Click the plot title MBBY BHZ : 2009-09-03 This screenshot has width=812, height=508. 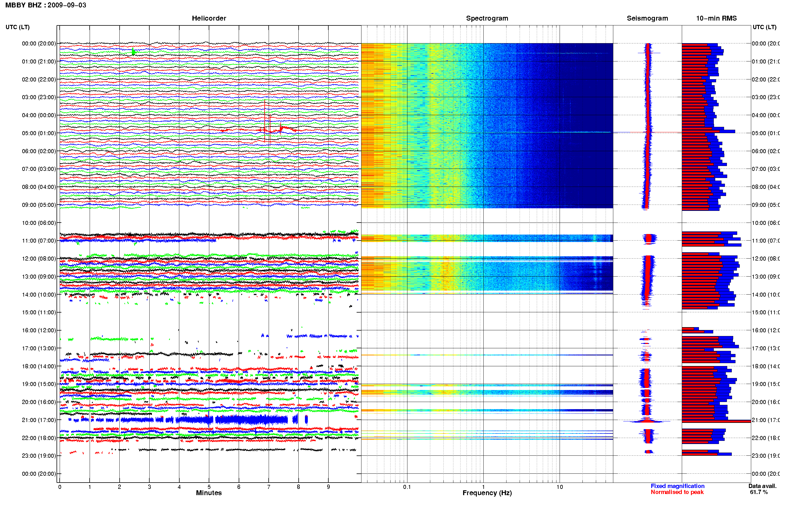[46, 5]
